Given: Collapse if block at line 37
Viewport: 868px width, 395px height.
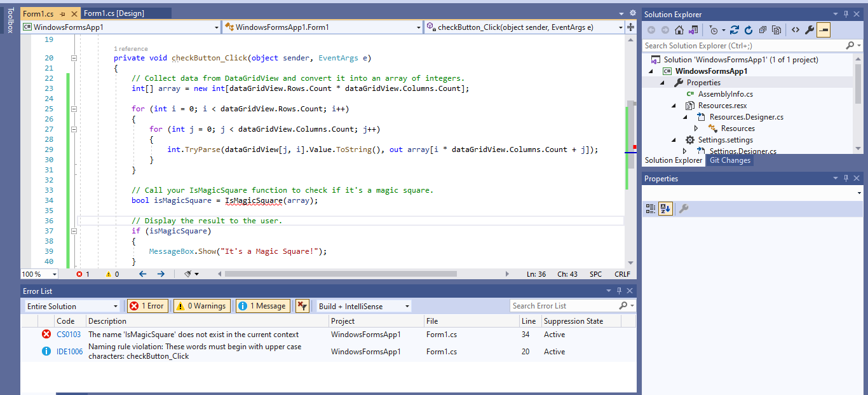Looking at the screenshot, I should (74, 231).
